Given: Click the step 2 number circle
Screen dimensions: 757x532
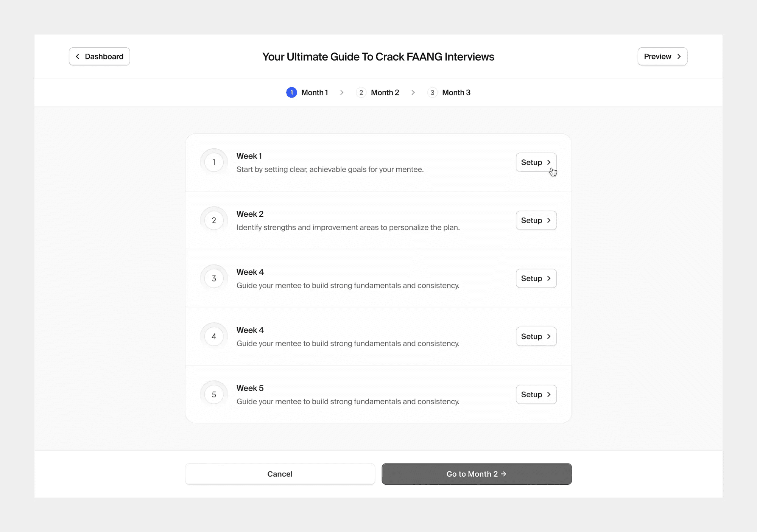Looking at the screenshot, I should point(361,92).
